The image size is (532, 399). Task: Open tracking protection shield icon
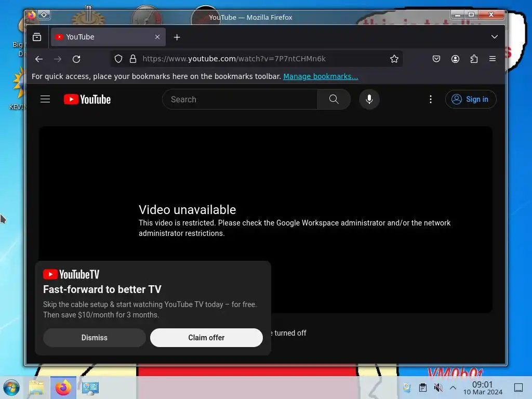pos(118,59)
